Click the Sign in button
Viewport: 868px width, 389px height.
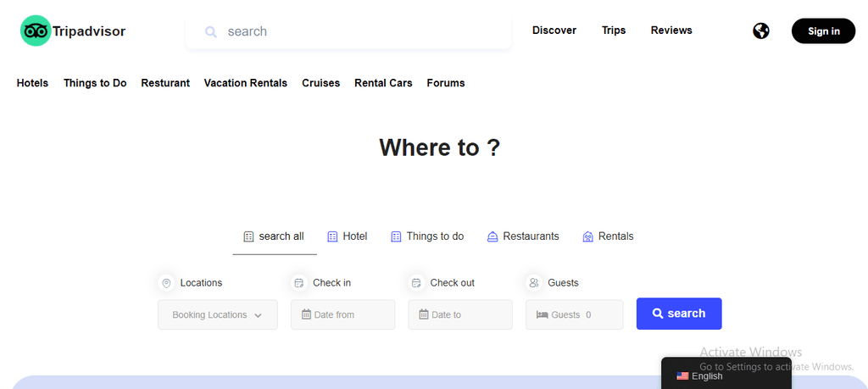pyautogui.click(x=824, y=31)
